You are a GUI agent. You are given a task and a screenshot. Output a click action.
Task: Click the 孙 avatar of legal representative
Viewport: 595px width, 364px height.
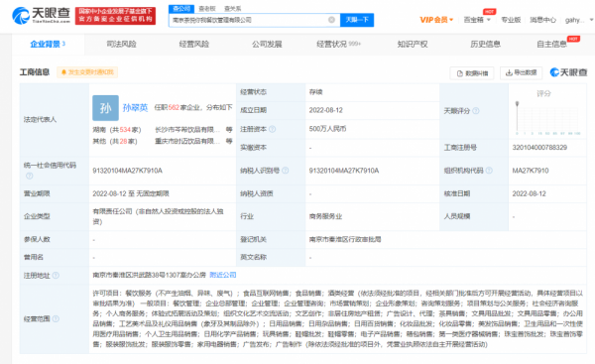point(105,108)
